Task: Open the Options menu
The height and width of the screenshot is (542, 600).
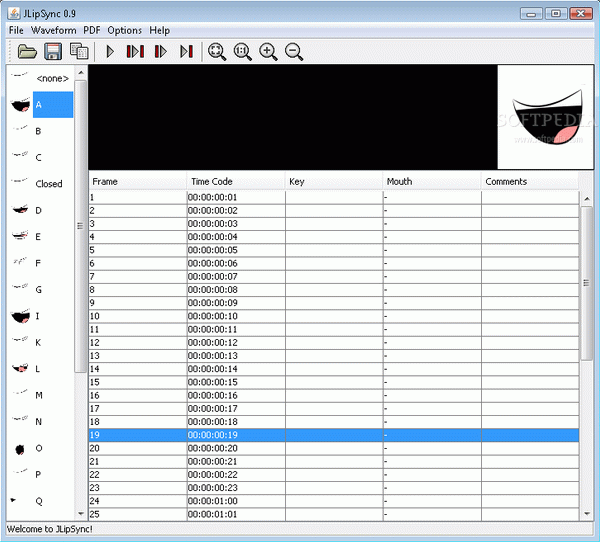Action: pyautogui.click(x=124, y=30)
